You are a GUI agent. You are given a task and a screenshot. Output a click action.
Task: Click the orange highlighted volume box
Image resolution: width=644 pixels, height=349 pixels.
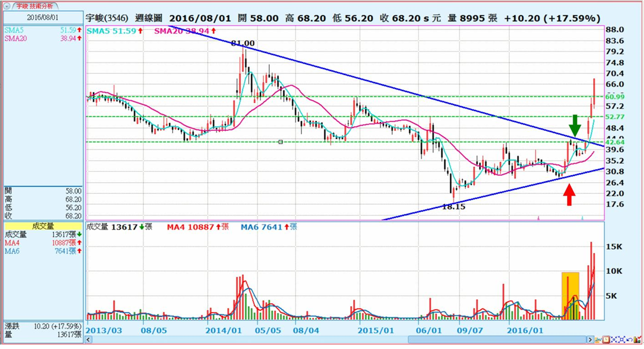[x=570, y=296]
